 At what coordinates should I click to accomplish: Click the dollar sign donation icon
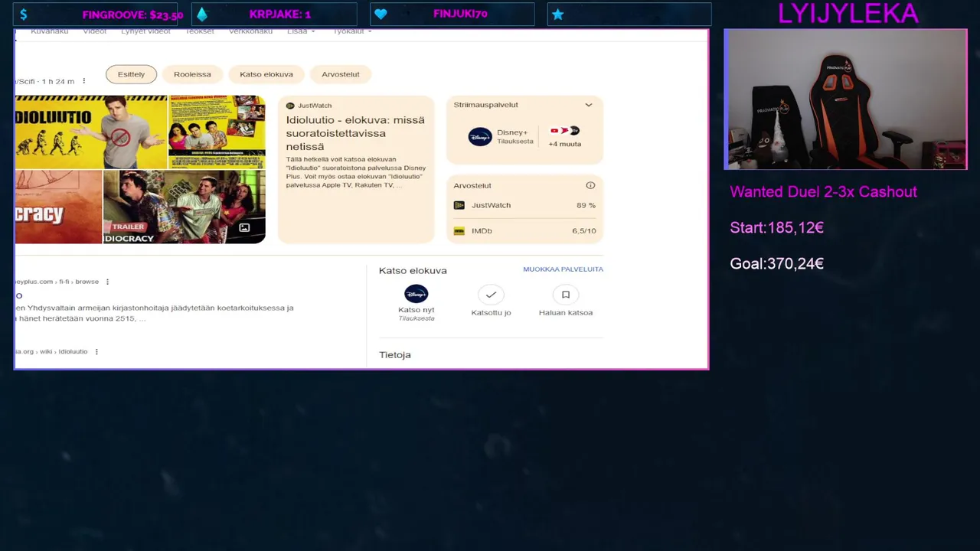coord(24,15)
